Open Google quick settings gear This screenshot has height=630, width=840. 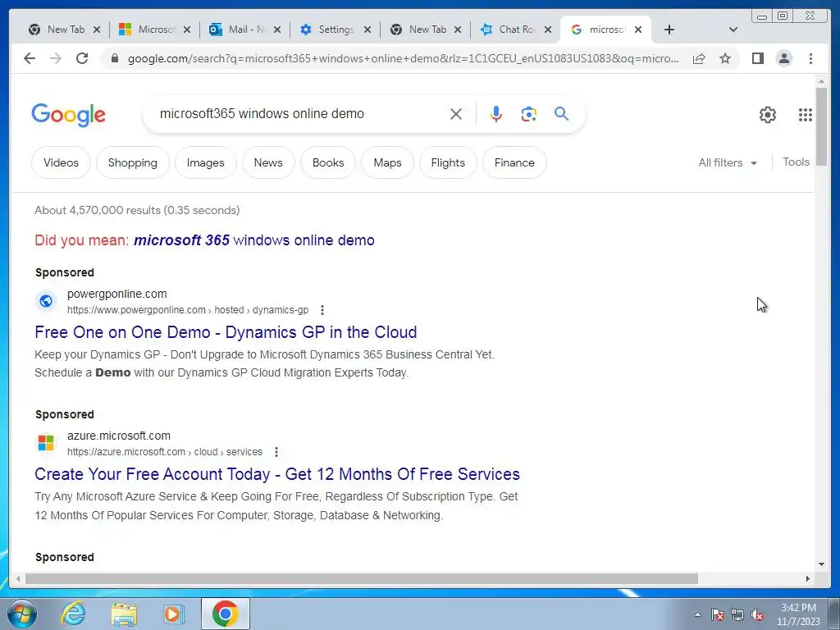[x=768, y=115]
